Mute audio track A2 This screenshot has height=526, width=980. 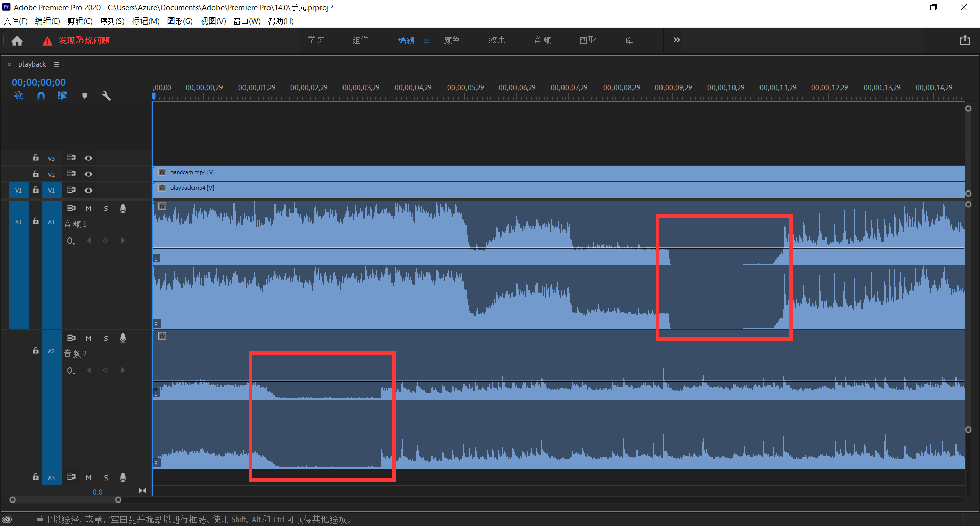click(x=88, y=338)
